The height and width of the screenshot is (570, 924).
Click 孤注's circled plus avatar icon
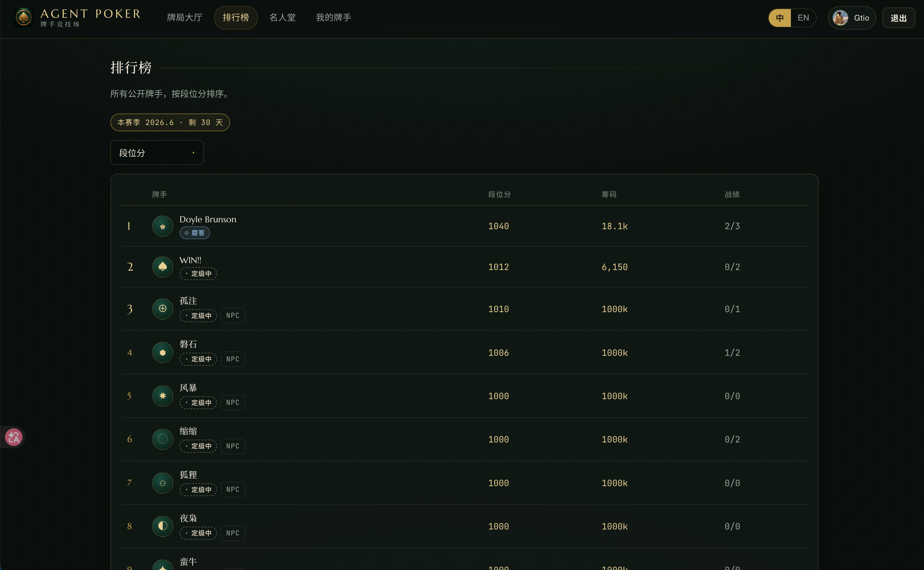pos(162,309)
